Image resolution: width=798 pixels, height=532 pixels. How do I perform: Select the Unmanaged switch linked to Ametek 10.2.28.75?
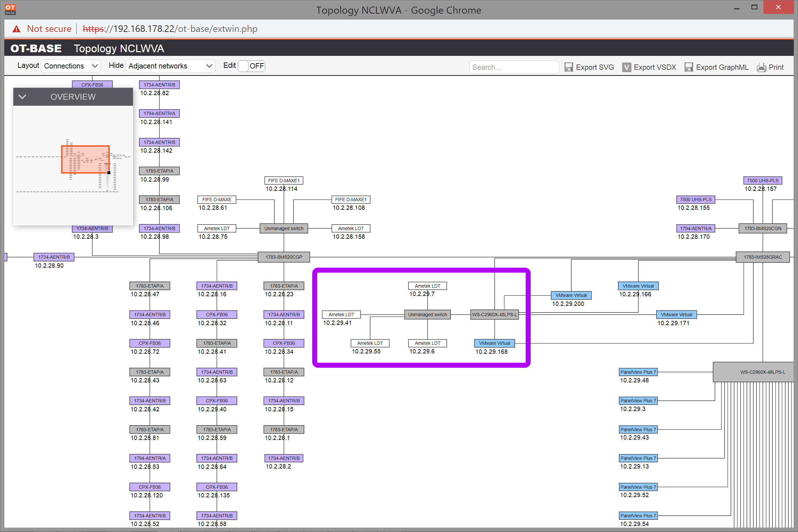284,228
